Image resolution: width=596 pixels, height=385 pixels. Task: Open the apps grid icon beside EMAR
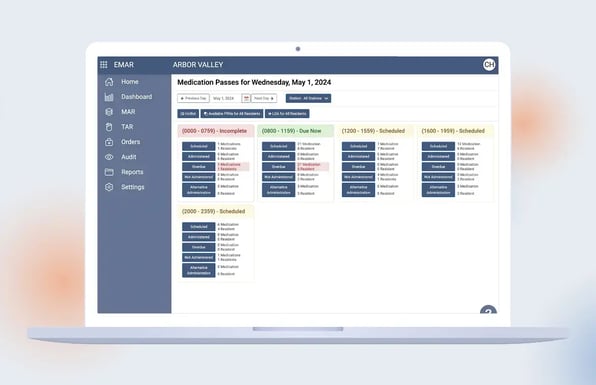point(103,65)
